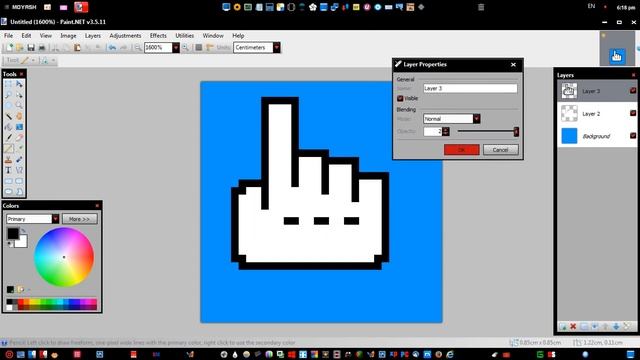Open the Centimeters units dropdown

(276, 47)
